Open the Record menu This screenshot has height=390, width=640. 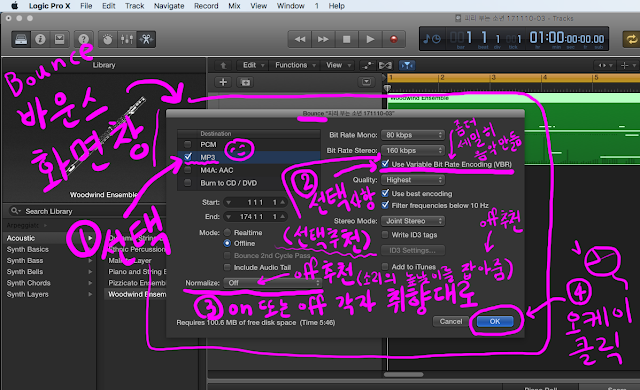[x=206, y=6]
